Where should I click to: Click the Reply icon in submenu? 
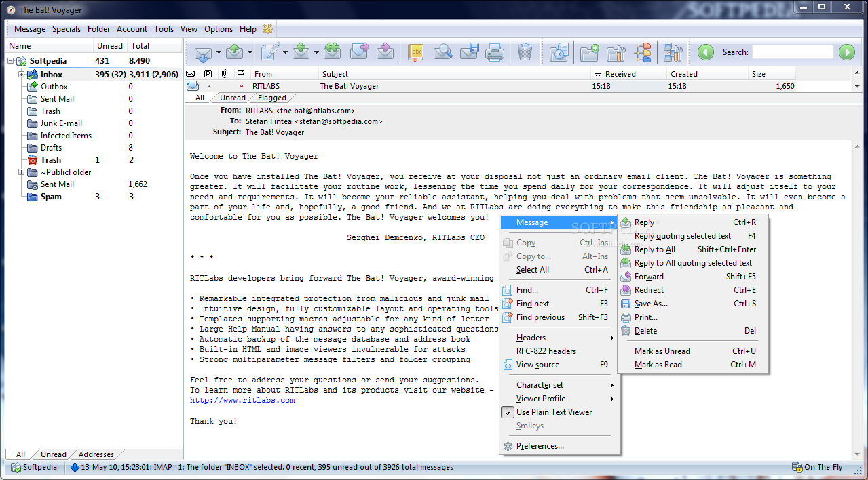click(x=626, y=222)
